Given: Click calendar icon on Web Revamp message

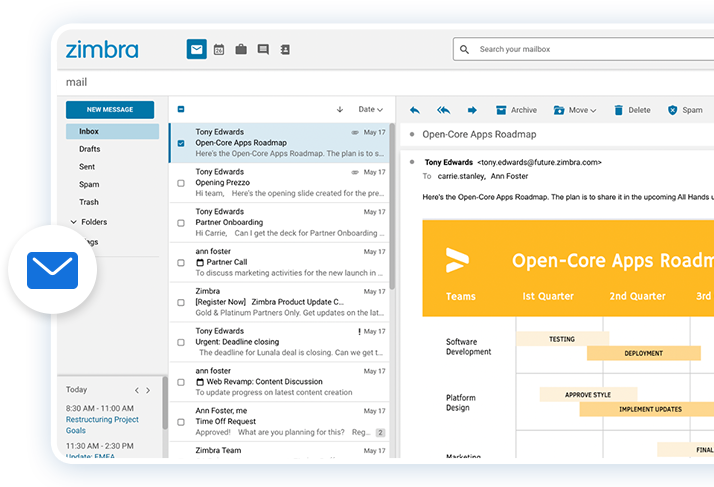Looking at the screenshot, I should point(200,382).
